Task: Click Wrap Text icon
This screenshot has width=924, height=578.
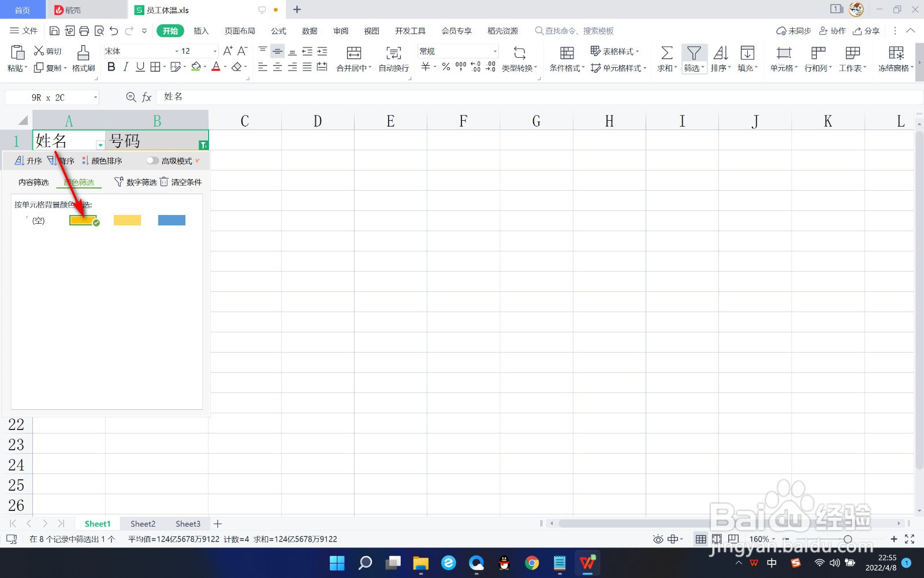Action: (x=394, y=53)
